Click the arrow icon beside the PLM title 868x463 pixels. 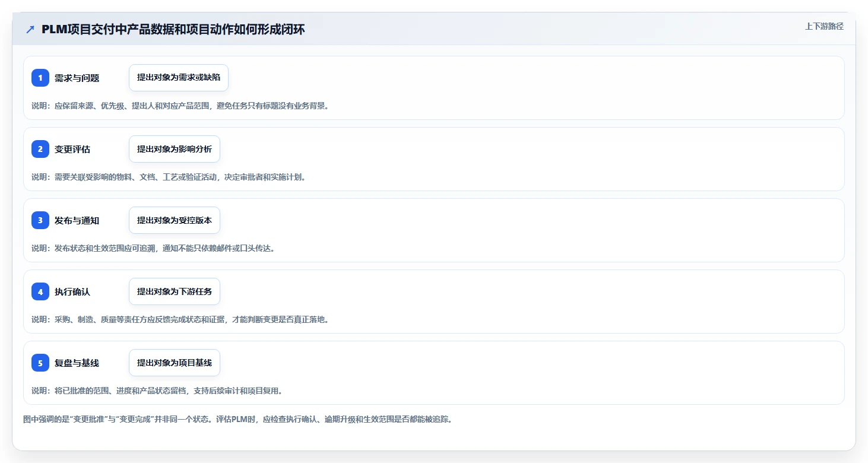[30, 30]
